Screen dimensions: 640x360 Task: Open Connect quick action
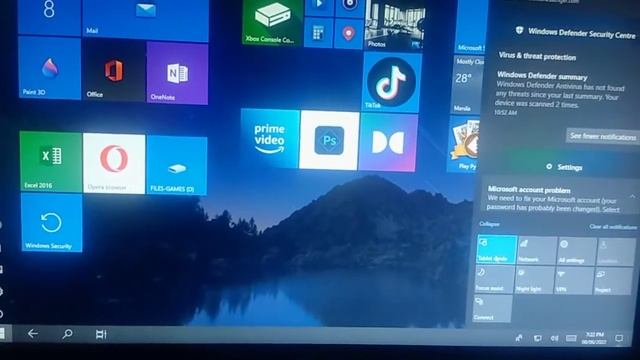point(493,309)
